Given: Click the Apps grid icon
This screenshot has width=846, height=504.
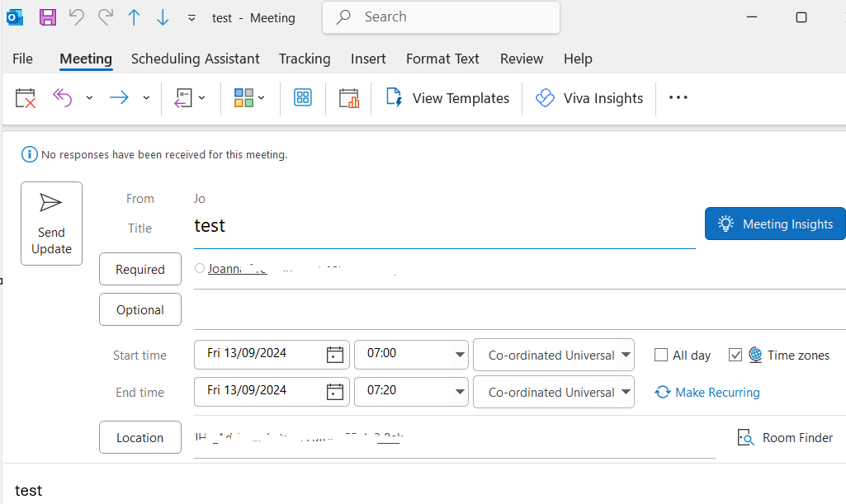Looking at the screenshot, I should point(303,97).
